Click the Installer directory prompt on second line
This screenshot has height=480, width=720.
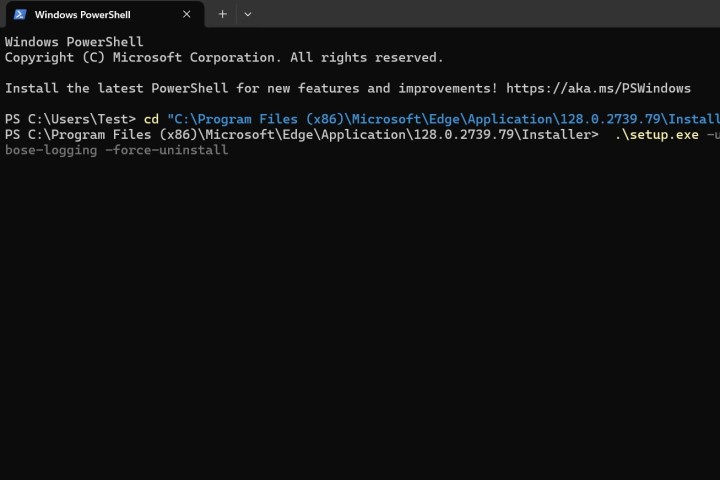click(x=300, y=134)
